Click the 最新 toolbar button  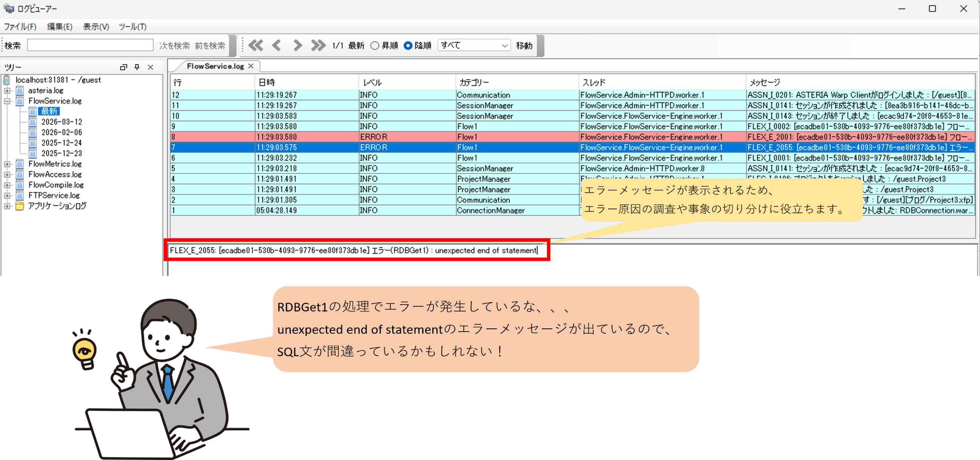356,46
